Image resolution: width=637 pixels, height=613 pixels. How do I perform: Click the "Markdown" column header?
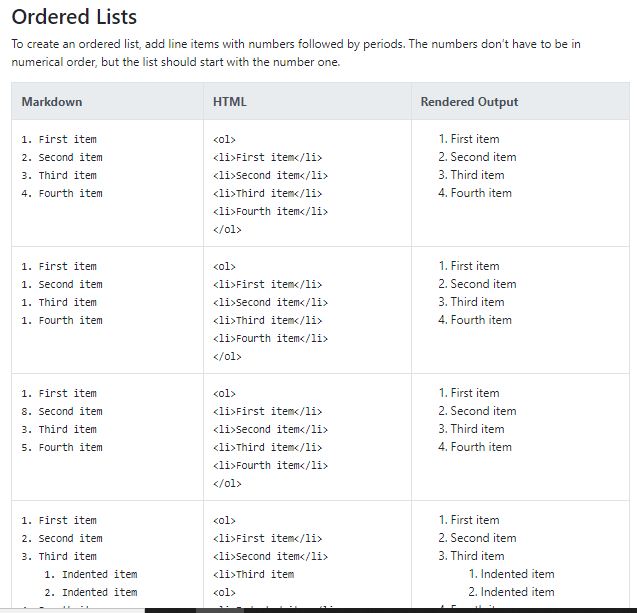tap(52, 102)
